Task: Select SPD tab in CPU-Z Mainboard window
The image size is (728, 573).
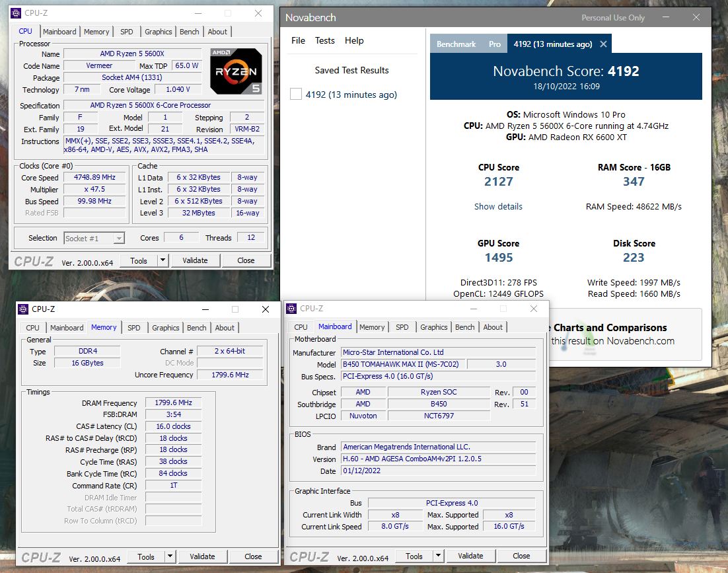Action: coord(402,327)
